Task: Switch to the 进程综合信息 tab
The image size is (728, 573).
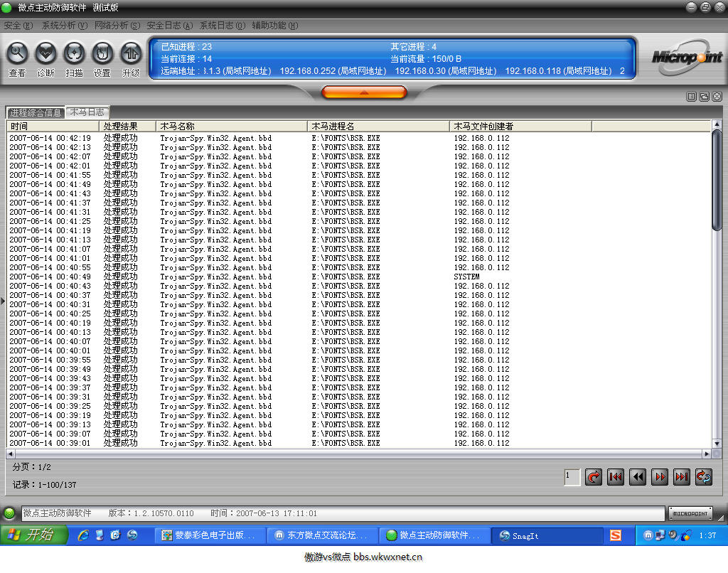Action: click(36, 113)
